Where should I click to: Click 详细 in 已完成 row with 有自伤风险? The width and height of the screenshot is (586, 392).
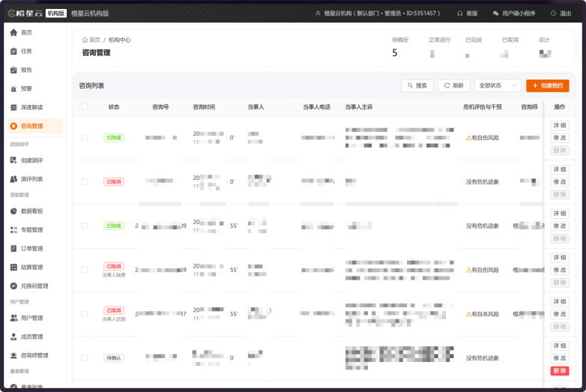[x=560, y=126]
